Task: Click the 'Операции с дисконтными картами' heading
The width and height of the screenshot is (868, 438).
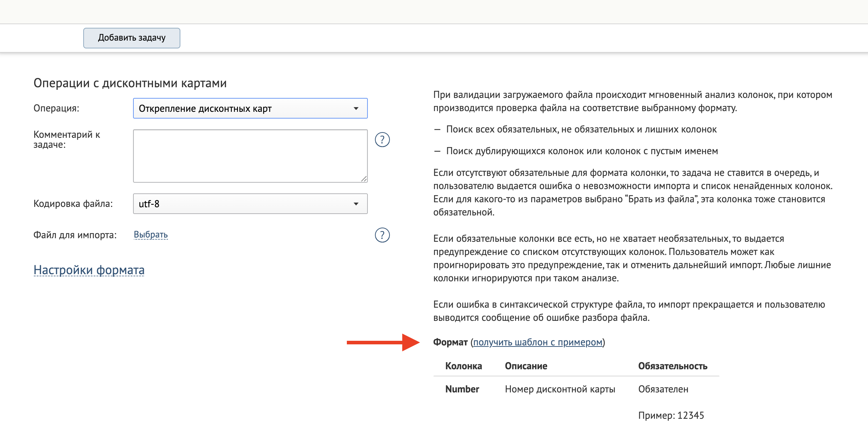Action: coord(130,83)
